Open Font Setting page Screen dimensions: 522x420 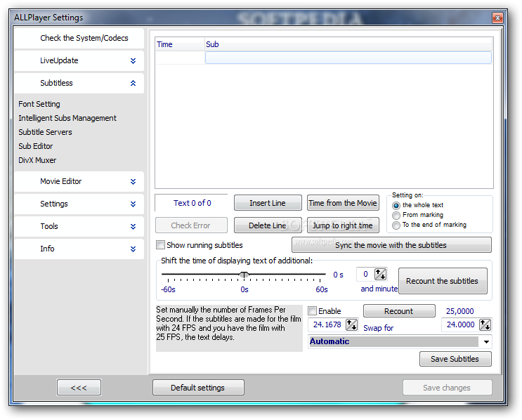click(x=39, y=104)
